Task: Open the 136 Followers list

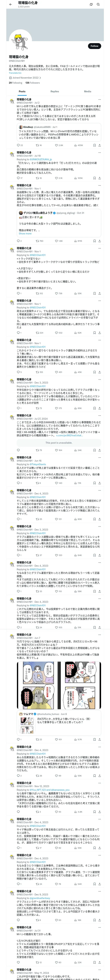Action: pos(33,82)
